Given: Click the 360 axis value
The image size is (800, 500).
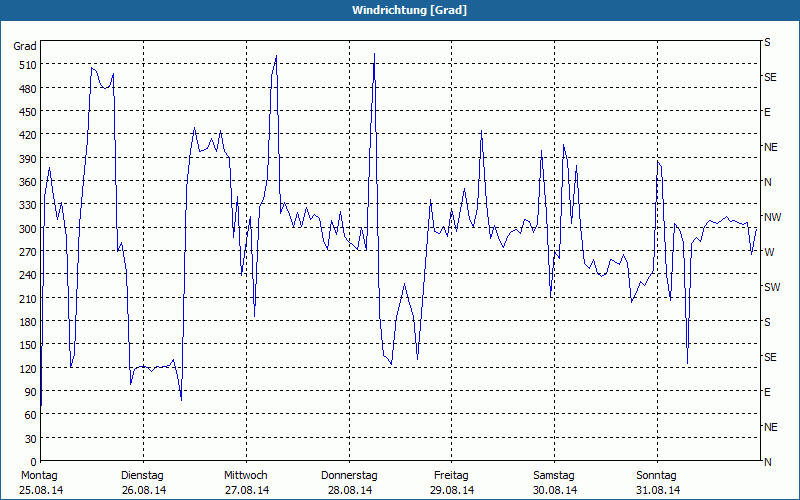Looking at the screenshot, I should 29,182.
